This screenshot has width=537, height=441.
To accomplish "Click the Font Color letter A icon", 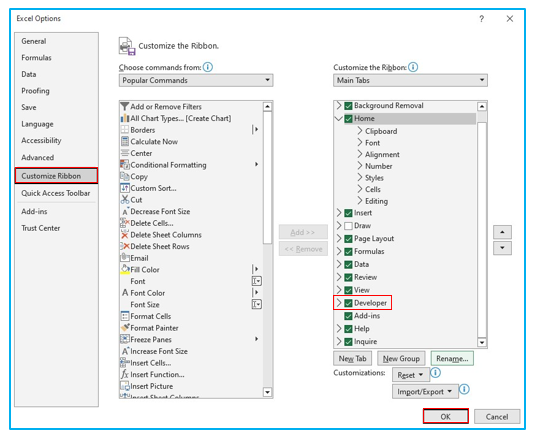I will click(x=125, y=293).
